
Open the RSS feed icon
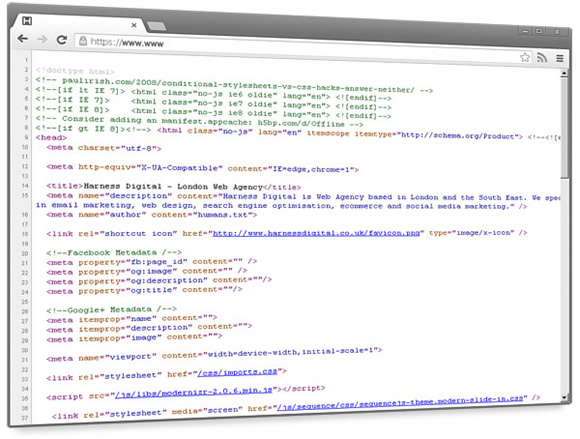click(x=542, y=57)
